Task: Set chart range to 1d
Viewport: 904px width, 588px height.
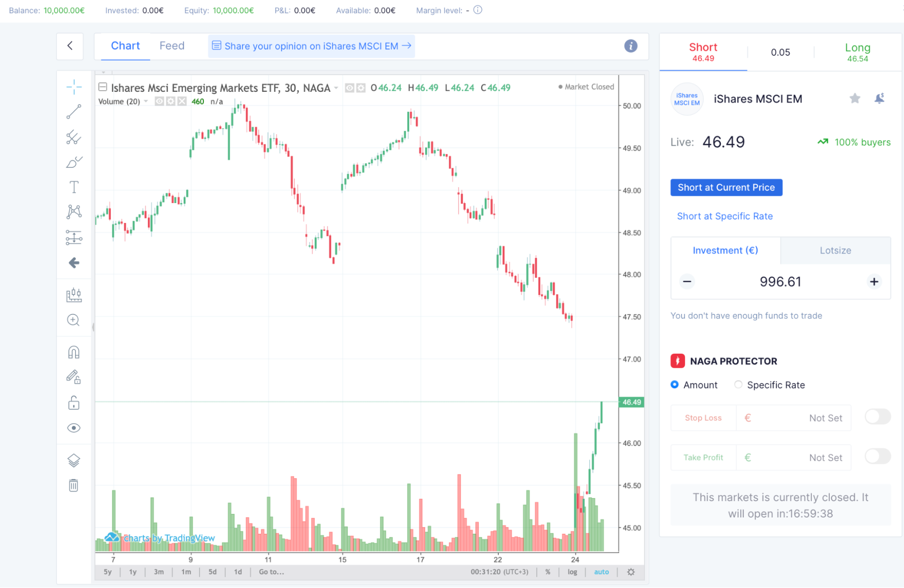Action: coord(238,572)
